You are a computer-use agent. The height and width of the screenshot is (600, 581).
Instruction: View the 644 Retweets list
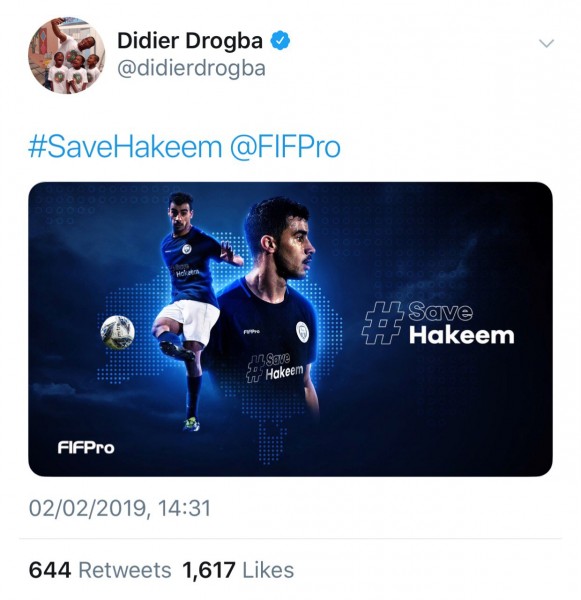point(100,570)
